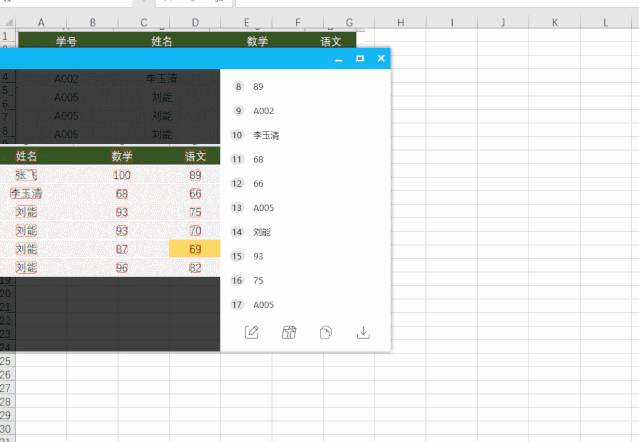Click the download results icon
The height and width of the screenshot is (442, 639).
click(x=363, y=333)
